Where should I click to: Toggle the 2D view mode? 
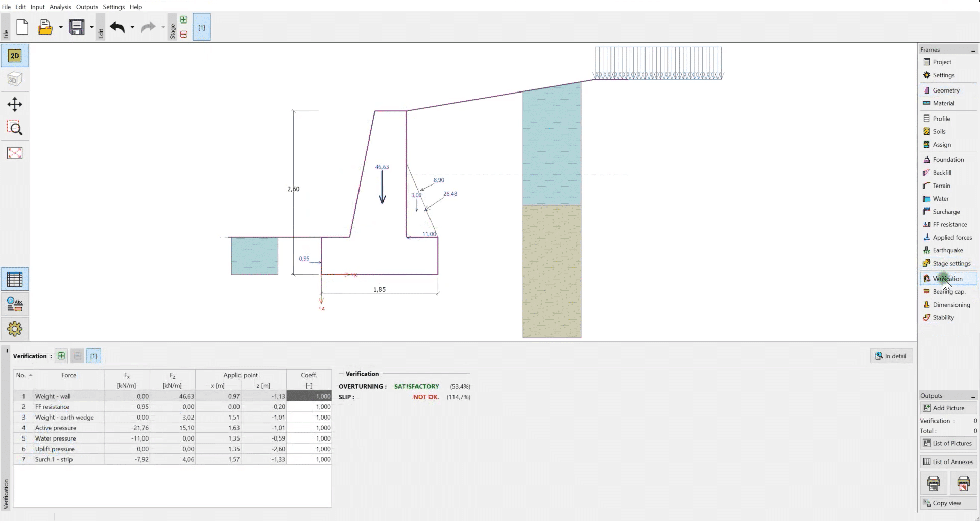point(15,56)
